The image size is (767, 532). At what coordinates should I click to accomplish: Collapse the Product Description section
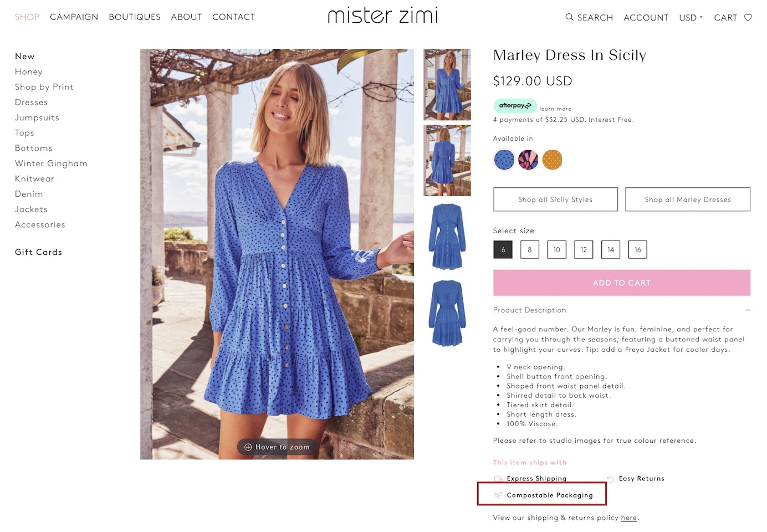[748, 310]
